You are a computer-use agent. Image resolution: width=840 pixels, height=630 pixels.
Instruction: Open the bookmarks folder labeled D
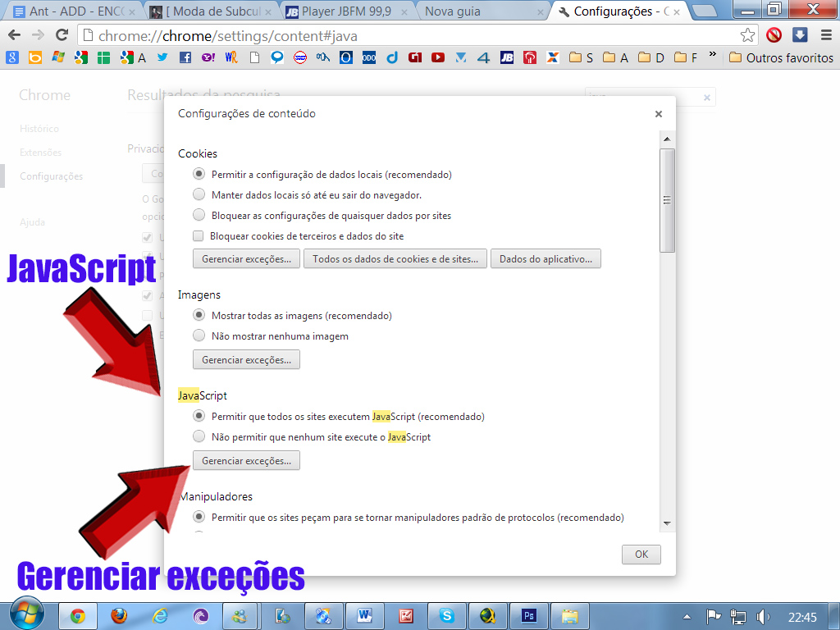pyautogui.click(x=651, y=57)
